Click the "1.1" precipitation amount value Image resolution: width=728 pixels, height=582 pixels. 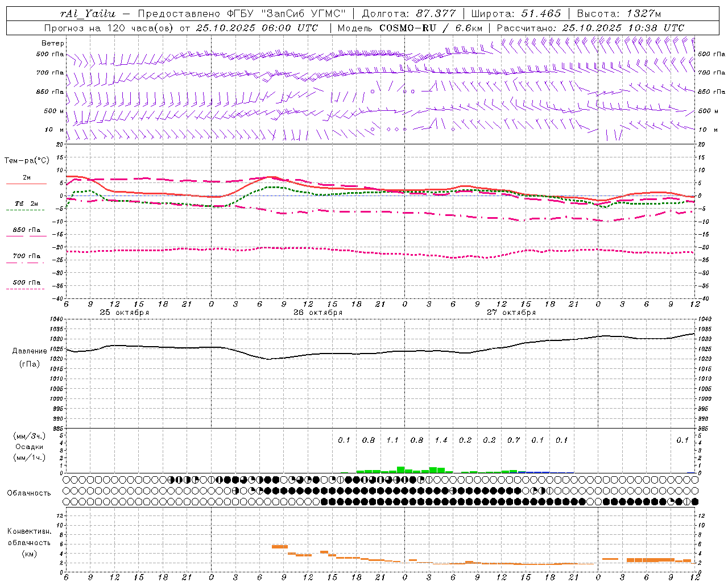(x=392, y=440)
